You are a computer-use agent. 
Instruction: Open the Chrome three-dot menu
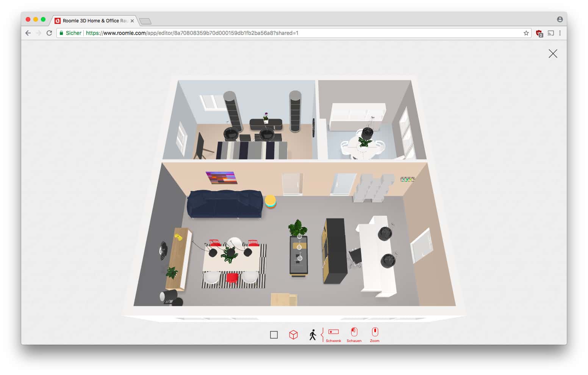pyautogui.click(x=560, y=33)
